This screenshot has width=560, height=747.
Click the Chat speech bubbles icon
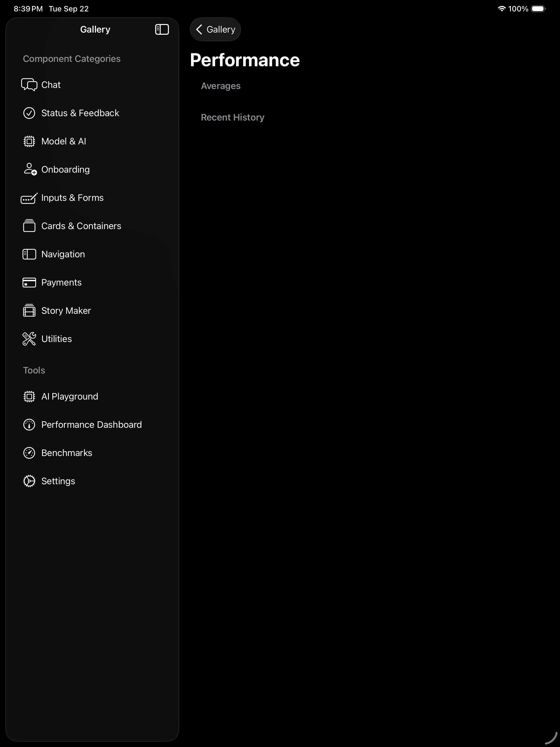(x=29, y=85)
